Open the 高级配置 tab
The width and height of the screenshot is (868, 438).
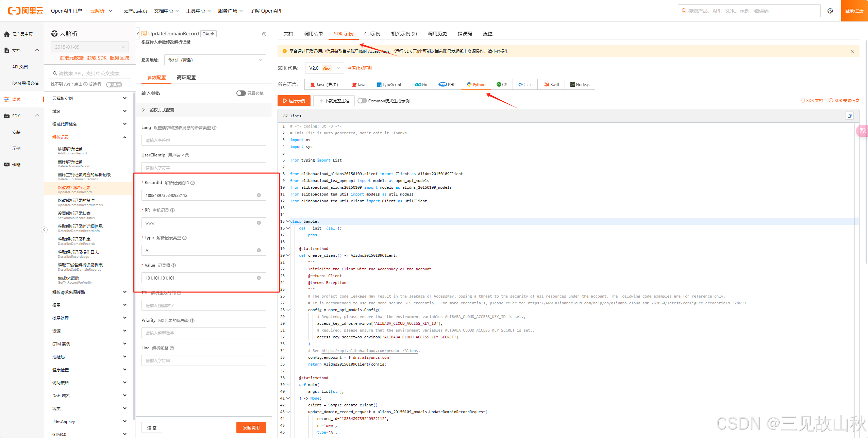186,78
